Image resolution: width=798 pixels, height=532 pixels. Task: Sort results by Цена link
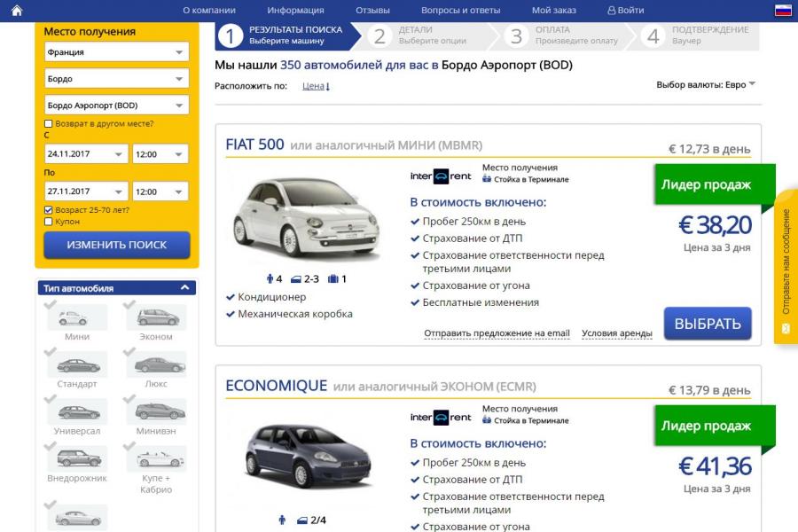pos(316,86)
